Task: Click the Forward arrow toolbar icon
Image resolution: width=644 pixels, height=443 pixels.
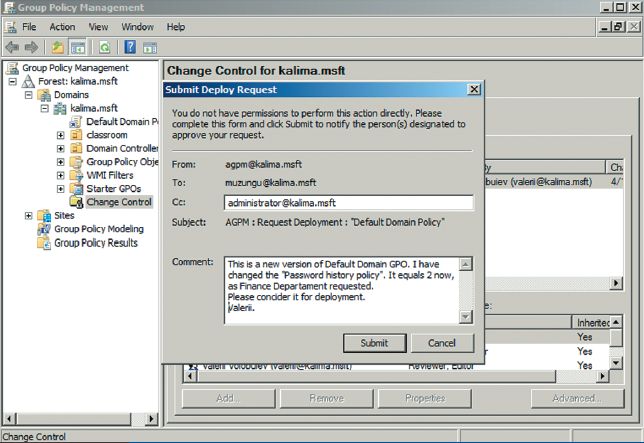Action: [x=31, y=47]
